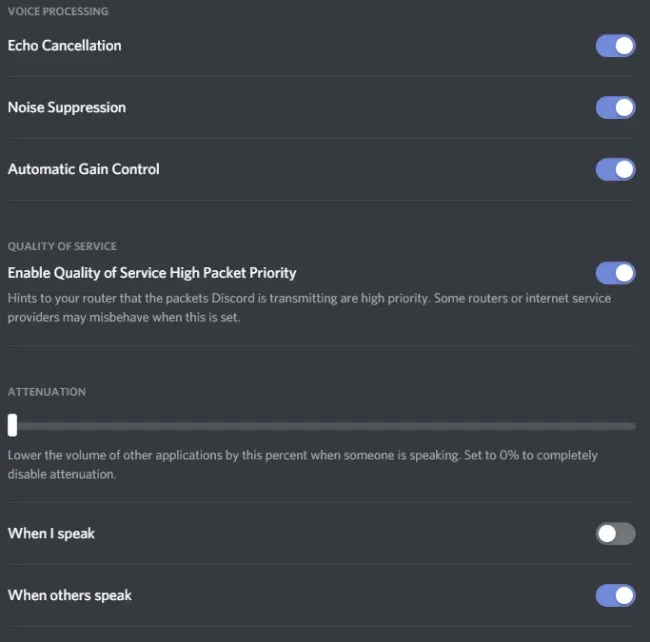Click the Noise Suppression label text
This screenshot has width=650, height=642.
pos(67,108)
